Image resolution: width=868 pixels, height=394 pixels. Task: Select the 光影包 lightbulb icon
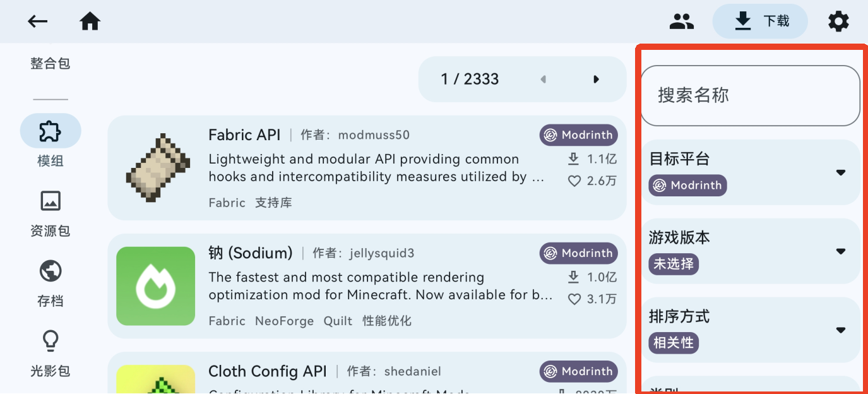tap(51, 341)
